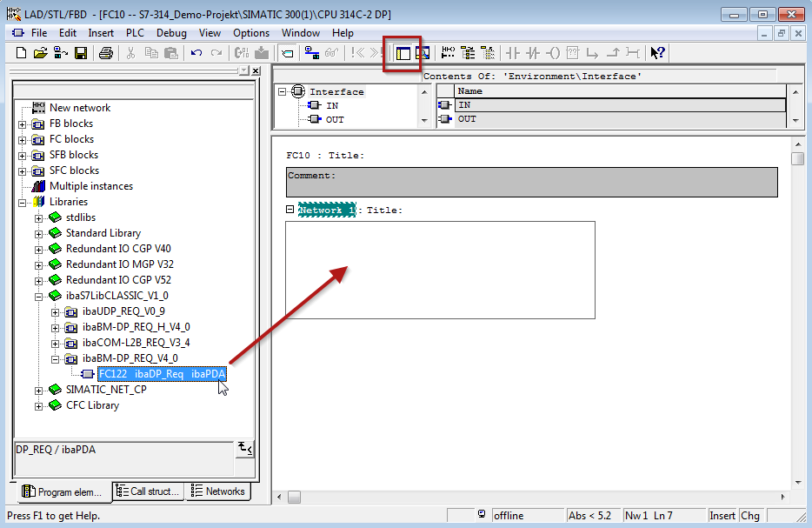Click the Open folder toolbar icon
This screenshot has height=528, width=812.
click(x=41, y=53)
